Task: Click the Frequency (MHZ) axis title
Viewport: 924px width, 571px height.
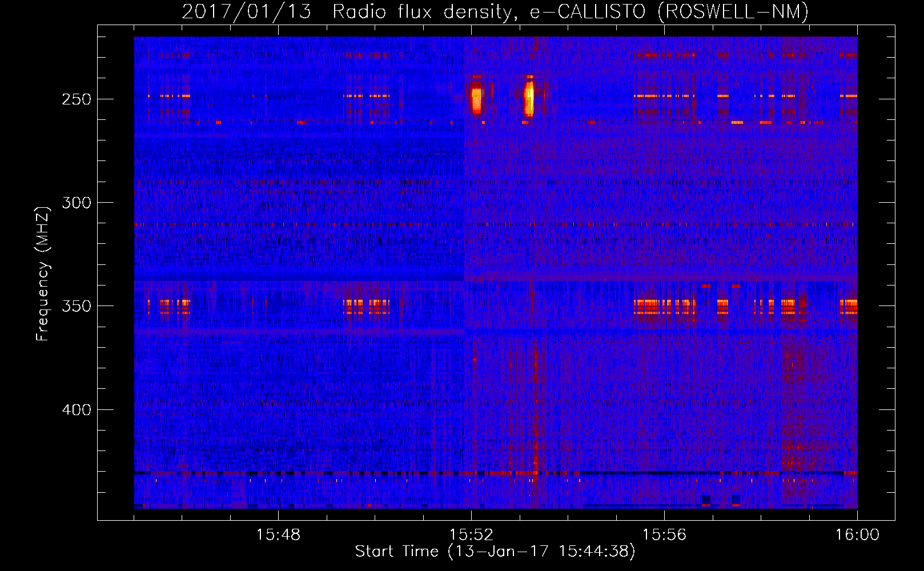Action: 43,274
